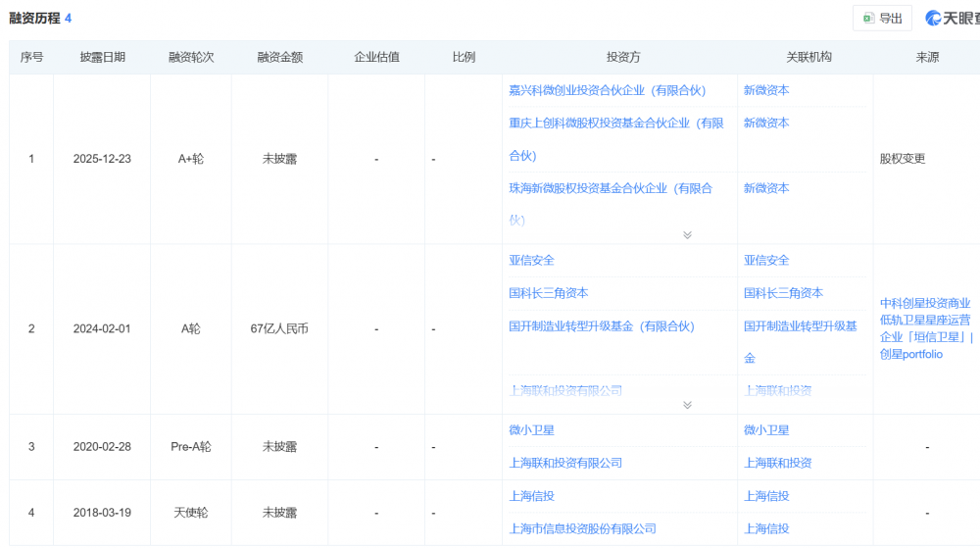Open 重庆上创科微股权投资基金 investor link
This screenshot has width=980, height=548.
615,124
